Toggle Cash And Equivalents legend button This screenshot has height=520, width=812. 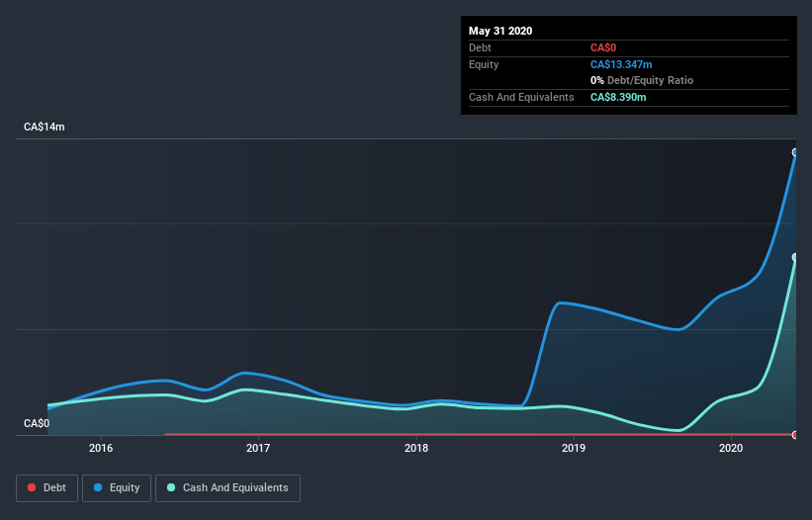227,488
